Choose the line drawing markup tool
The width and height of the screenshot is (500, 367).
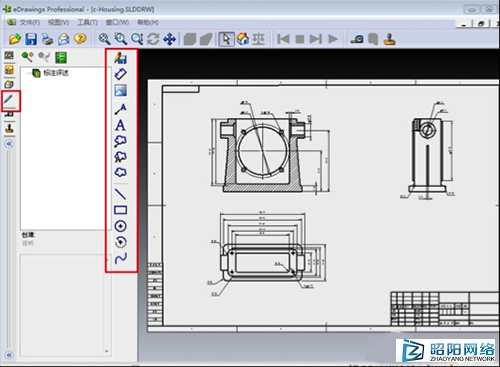(120, 194)
